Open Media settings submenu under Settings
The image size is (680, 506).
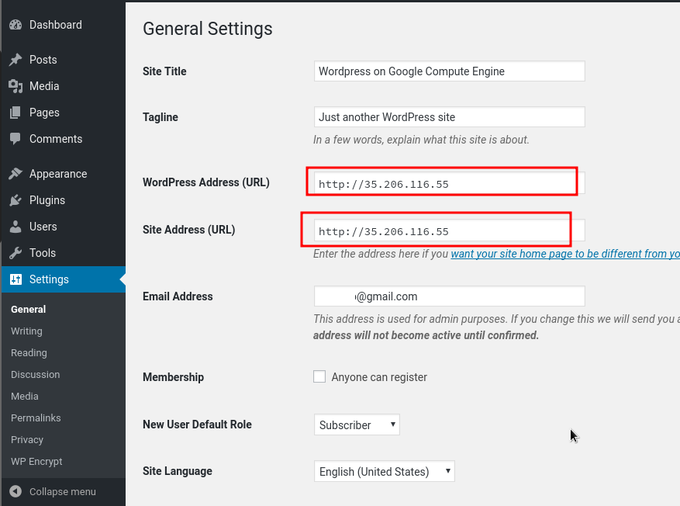[24, 396]
